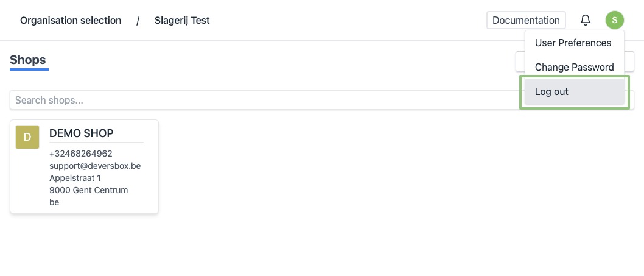This screenshot has width=644, height=276.
Task: Click the 9000 Gent Centrum line
Action: pyautogui.click(x=88, y=190)
